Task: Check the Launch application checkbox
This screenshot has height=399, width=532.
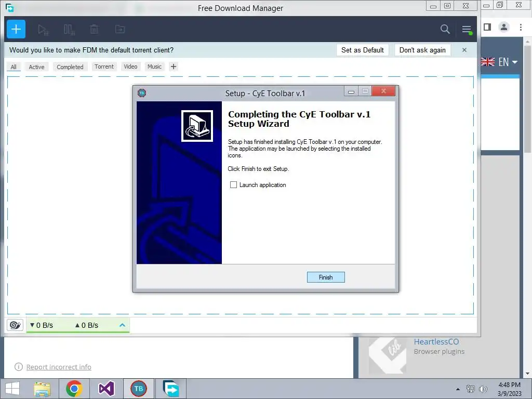Action: [233, 184]
